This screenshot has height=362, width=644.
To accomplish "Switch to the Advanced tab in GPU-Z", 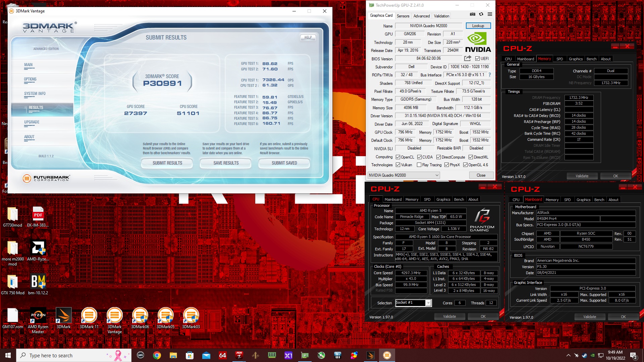I will click(x=422, y=16).
